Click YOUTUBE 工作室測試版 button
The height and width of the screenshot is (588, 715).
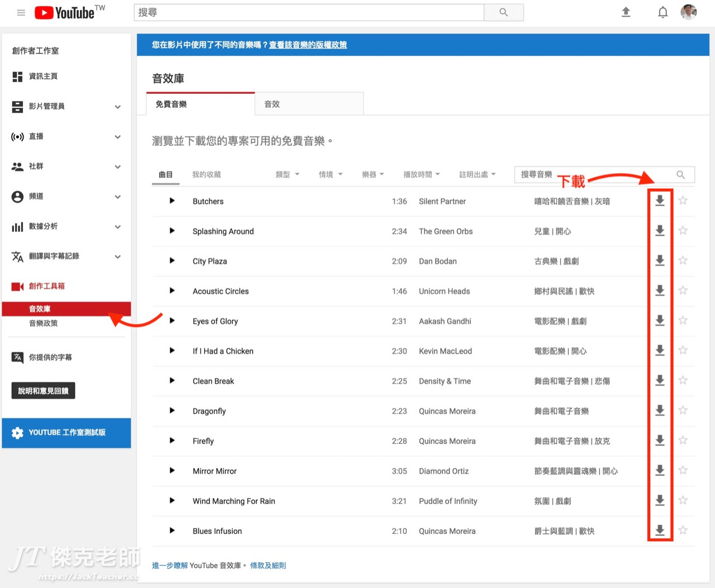[x=66, y=433]
